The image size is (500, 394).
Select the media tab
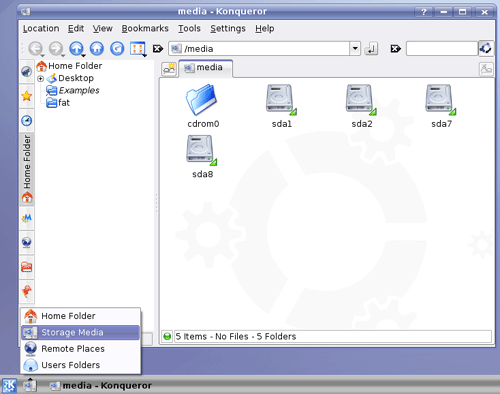pos(205,68)
